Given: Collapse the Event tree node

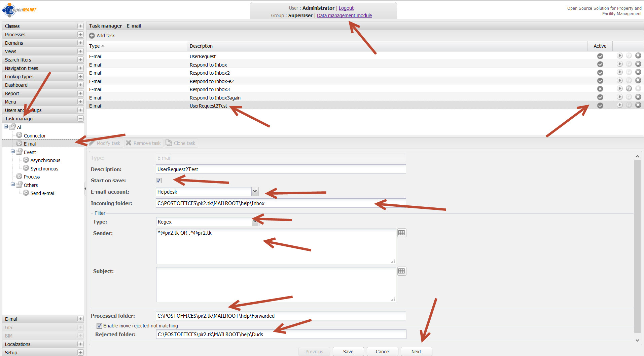Looking at the screenshot, I should (13, 152).
